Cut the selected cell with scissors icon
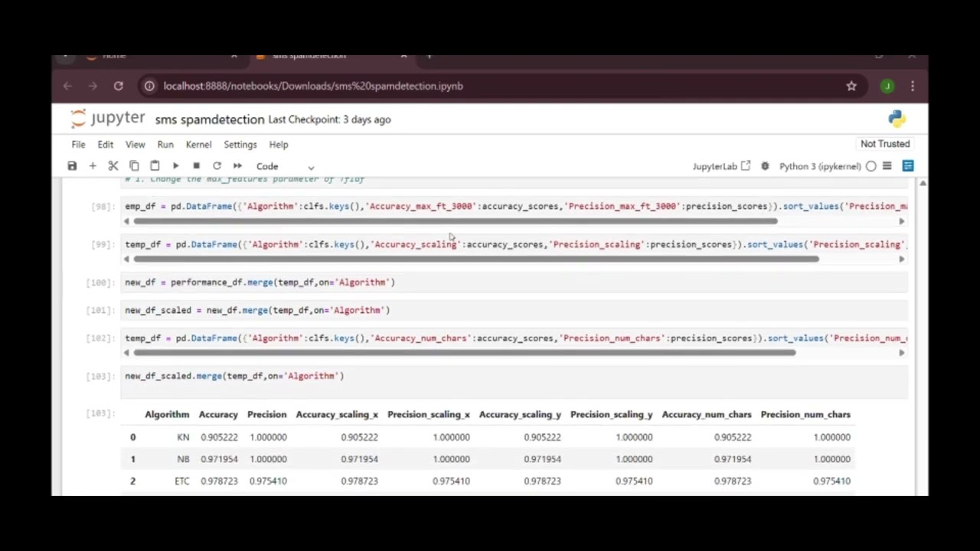Viewport: 980px width, 551px height. tap(113, 166)
